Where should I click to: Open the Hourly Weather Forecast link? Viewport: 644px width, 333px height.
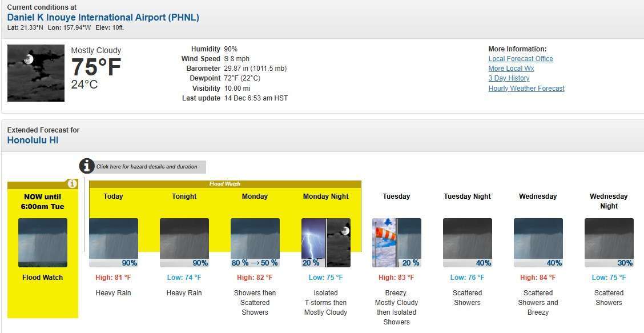pyautogui.click(x=526, y=89)
